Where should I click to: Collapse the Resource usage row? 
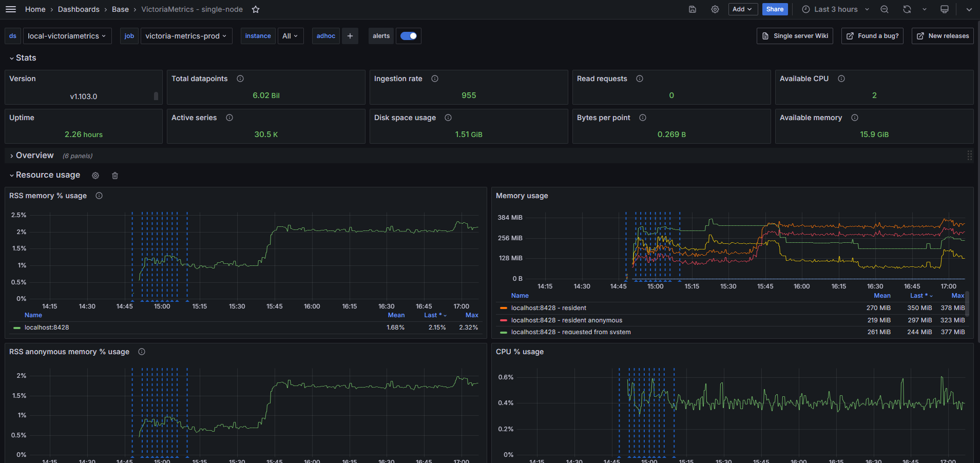click(x=45, y=175)
